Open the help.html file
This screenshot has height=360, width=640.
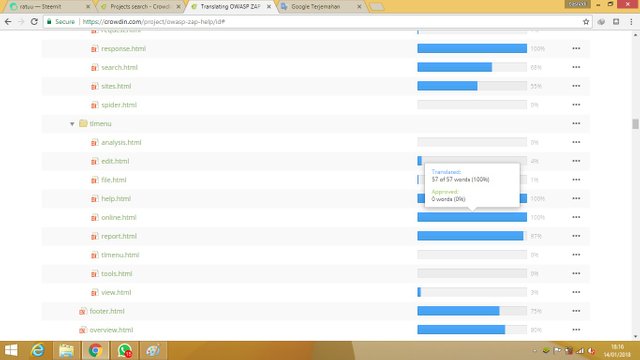116,199
